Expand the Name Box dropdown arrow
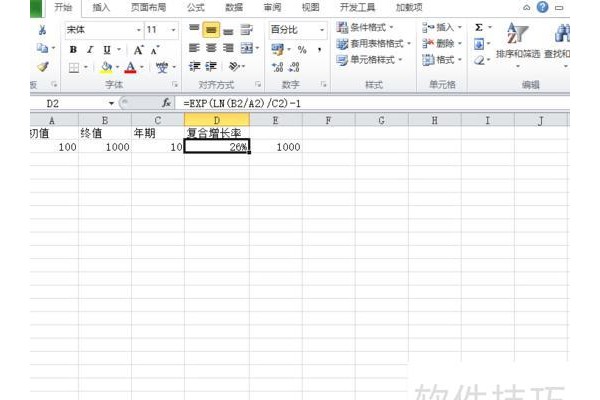 click(x=111, y=103)
